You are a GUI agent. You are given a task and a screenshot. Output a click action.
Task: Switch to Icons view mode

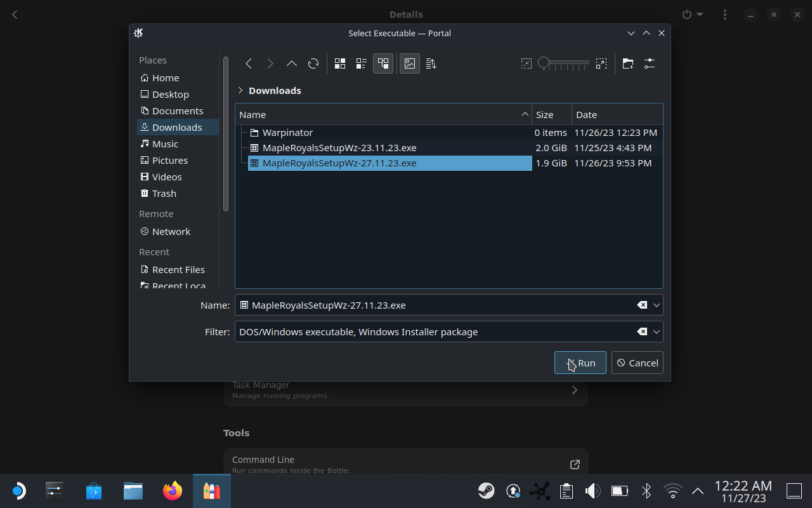(x=340, y=63)
